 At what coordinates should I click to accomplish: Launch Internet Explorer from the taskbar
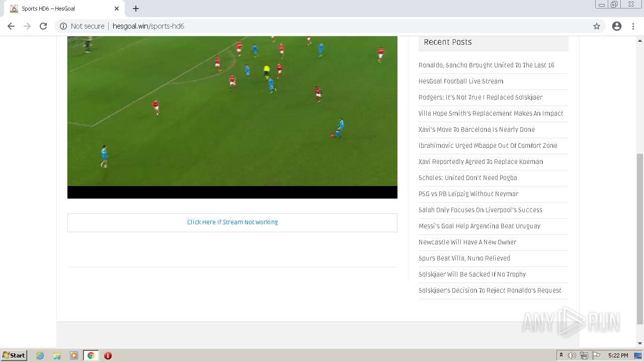pyautogui.click(x=40, y=355)
